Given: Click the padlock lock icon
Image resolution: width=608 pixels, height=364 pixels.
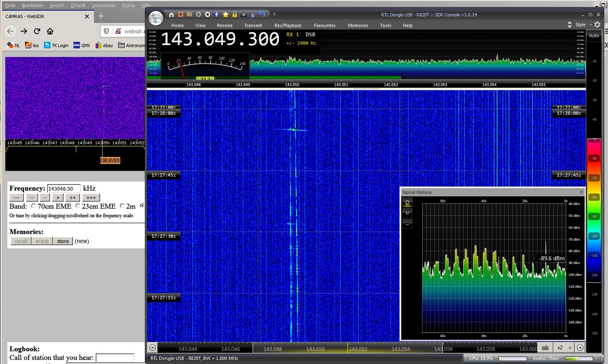Looking at the screenshot, I should (235, 14).
